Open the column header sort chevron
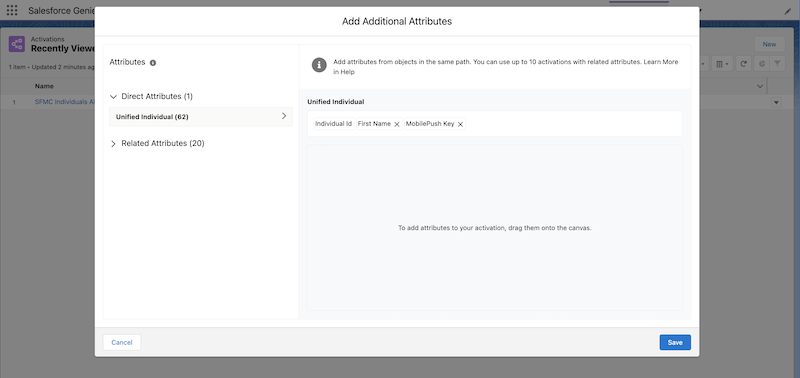 point(760,86)
